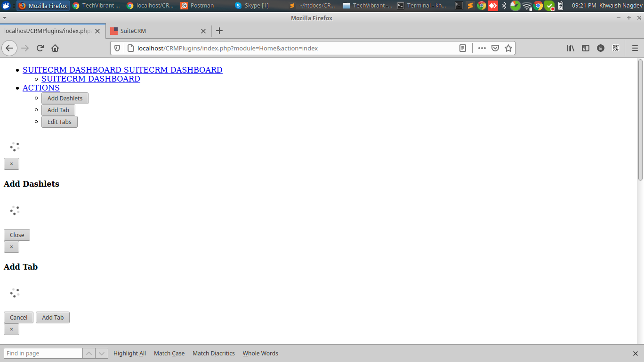Image resolution: width=644 pixels, height=362 pixels.
Task: Toggle reader view in address bar
Action: pos(463,48)
